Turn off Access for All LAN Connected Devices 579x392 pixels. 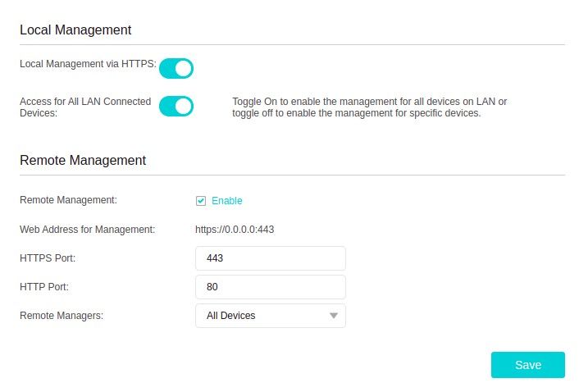tap(176, 107)
